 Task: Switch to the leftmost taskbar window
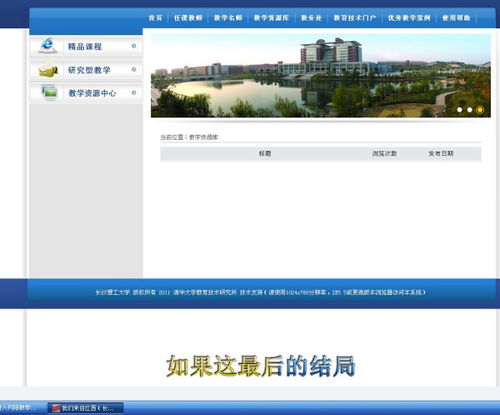pos(20,407)
